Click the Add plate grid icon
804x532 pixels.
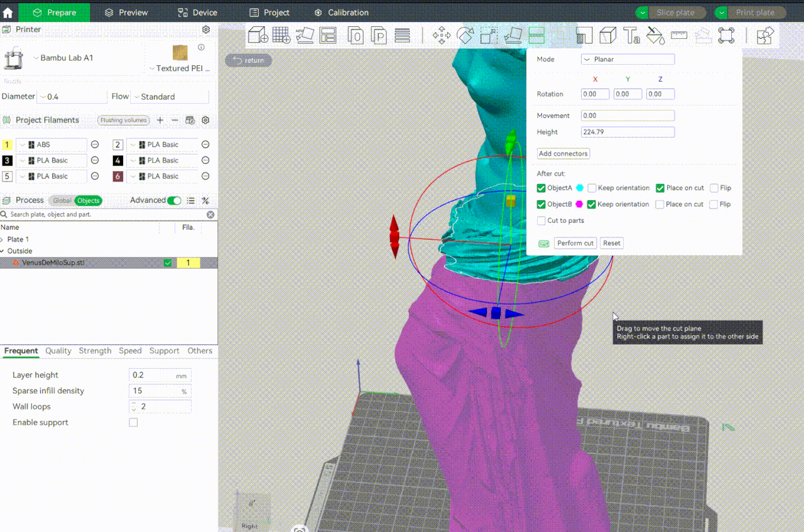click(x=281, y=35)
